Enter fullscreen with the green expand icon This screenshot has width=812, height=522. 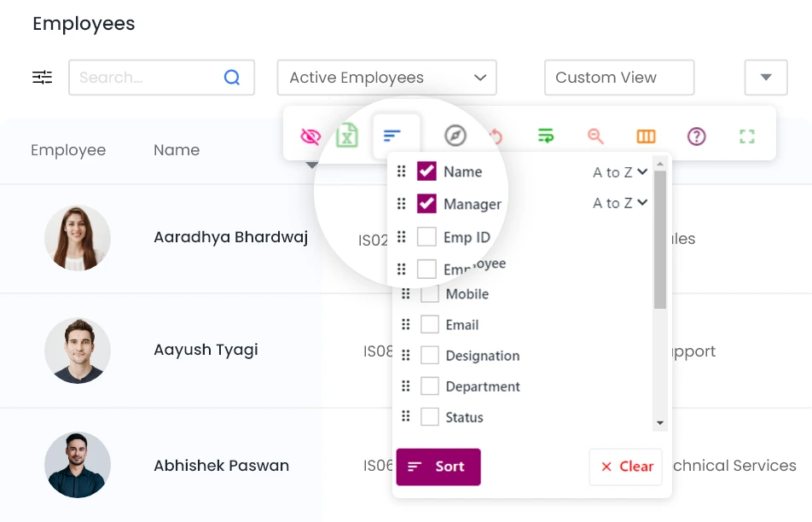(x=747, y=136)
